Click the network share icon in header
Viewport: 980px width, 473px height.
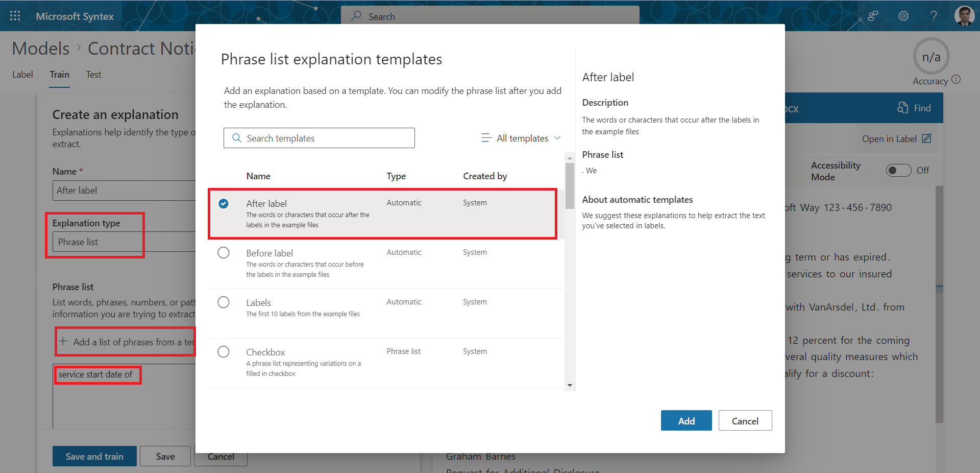pos(873,16)
